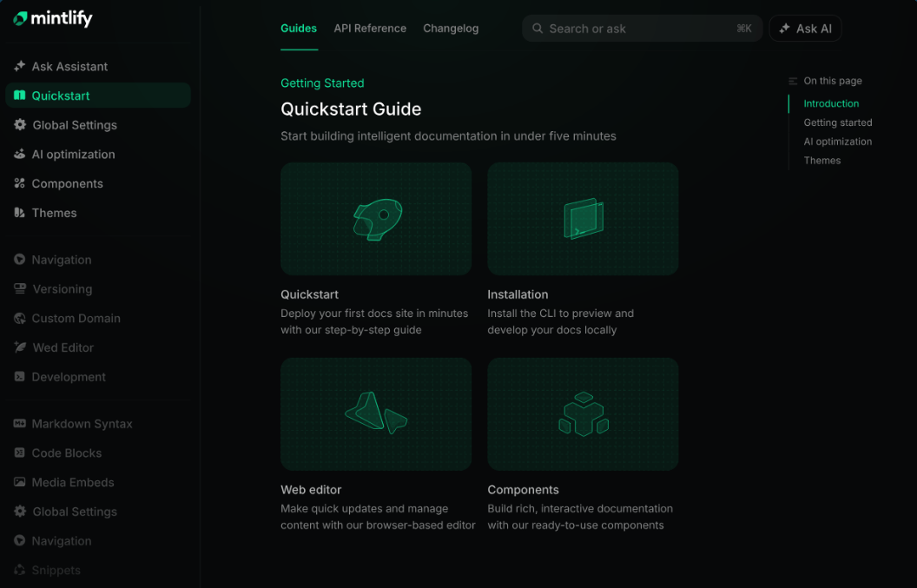Open the Guides tab
This screenshot has width=917, height=588.
coord(298,28)
